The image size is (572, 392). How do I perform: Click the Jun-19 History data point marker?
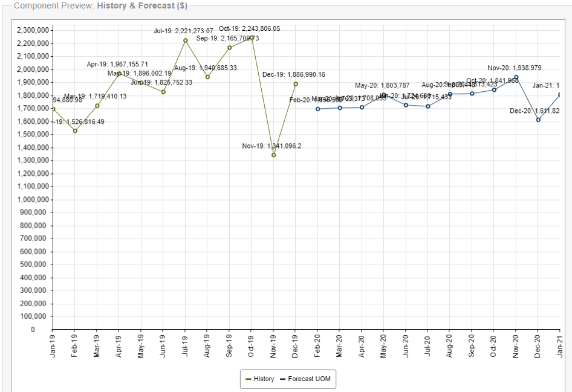[x=163, y=92]
